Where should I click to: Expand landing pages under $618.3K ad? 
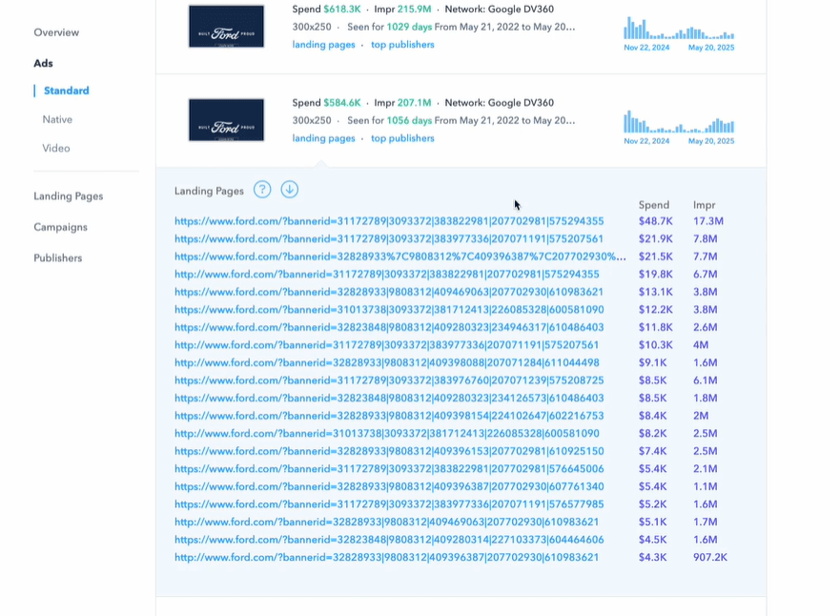click(x=323, y=45)
